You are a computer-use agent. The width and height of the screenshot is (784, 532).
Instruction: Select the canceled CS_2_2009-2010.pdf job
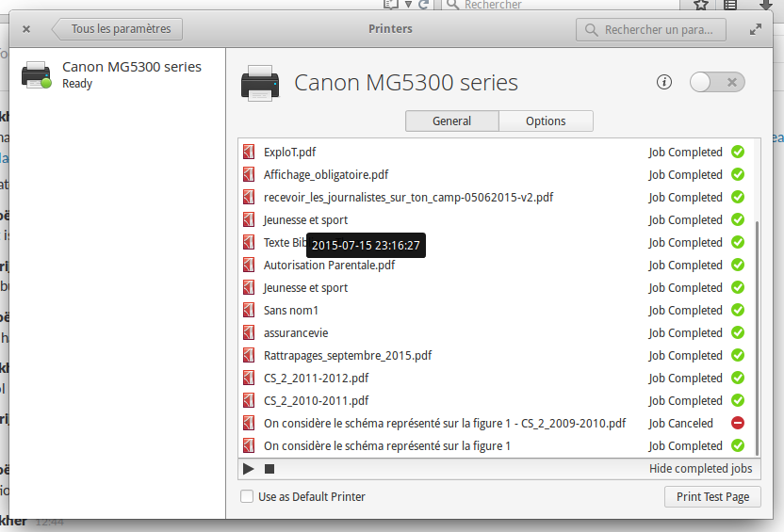pos(497,423)
